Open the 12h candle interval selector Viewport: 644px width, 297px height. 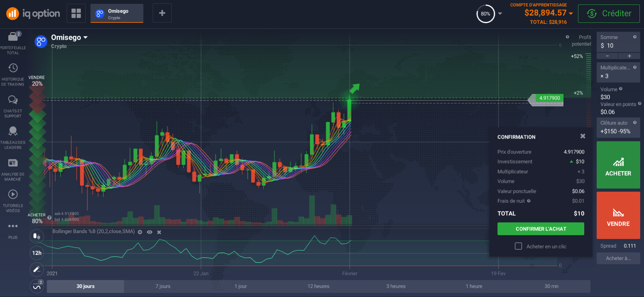point(37,253)
